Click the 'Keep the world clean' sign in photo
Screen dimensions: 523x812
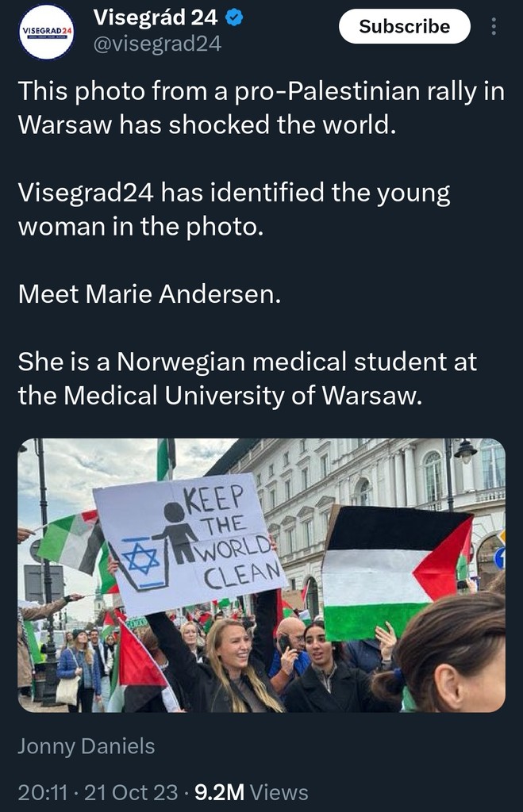click(x=190, y=542)
